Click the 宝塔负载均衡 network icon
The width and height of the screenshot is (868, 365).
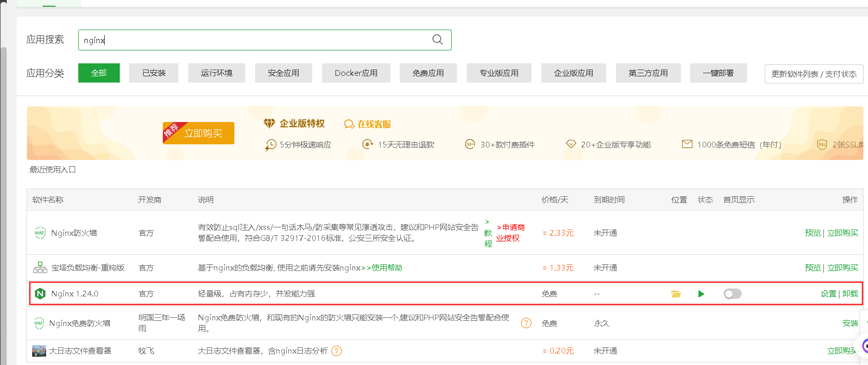point(40,268)
